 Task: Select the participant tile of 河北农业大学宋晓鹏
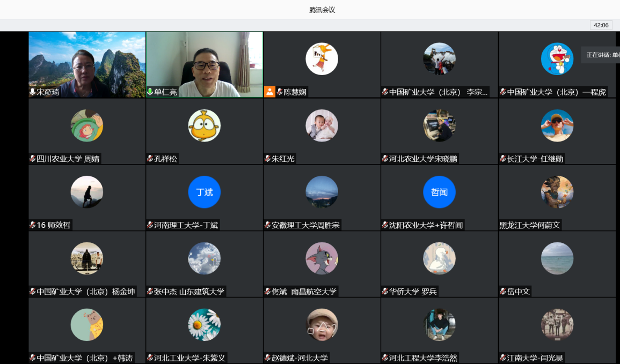(439, 131)
